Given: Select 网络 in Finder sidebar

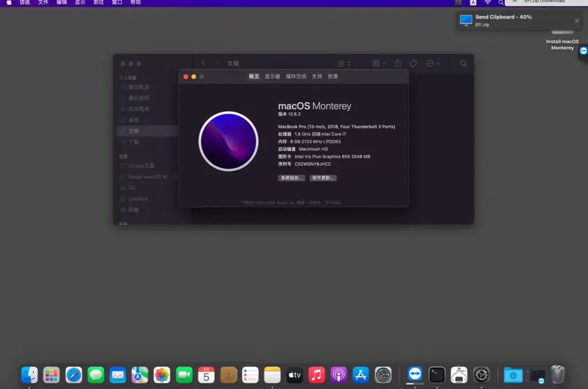Looking at the screenshot, I should click(x=147, y=210).
